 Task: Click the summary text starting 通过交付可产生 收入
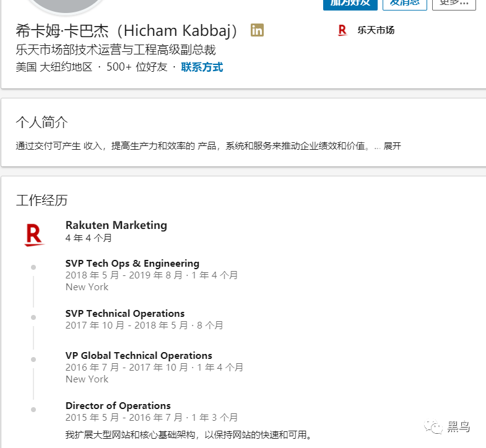coord(193,146)
